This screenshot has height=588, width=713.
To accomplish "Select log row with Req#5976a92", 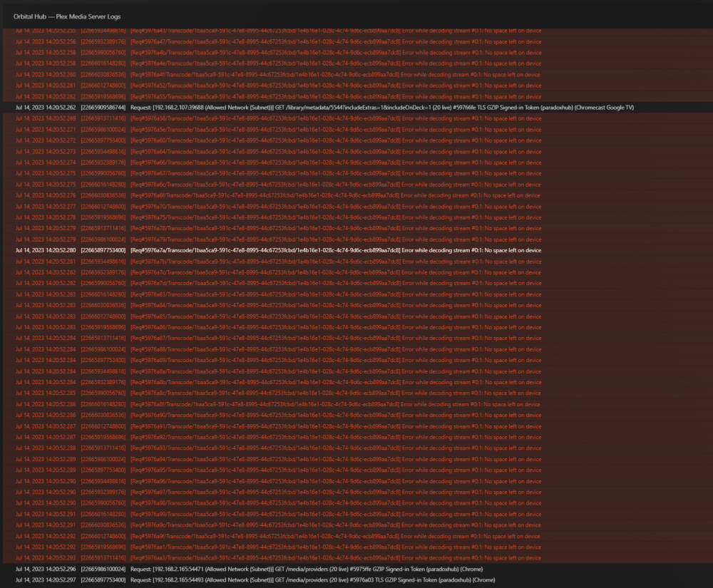I will click(356, 438).
